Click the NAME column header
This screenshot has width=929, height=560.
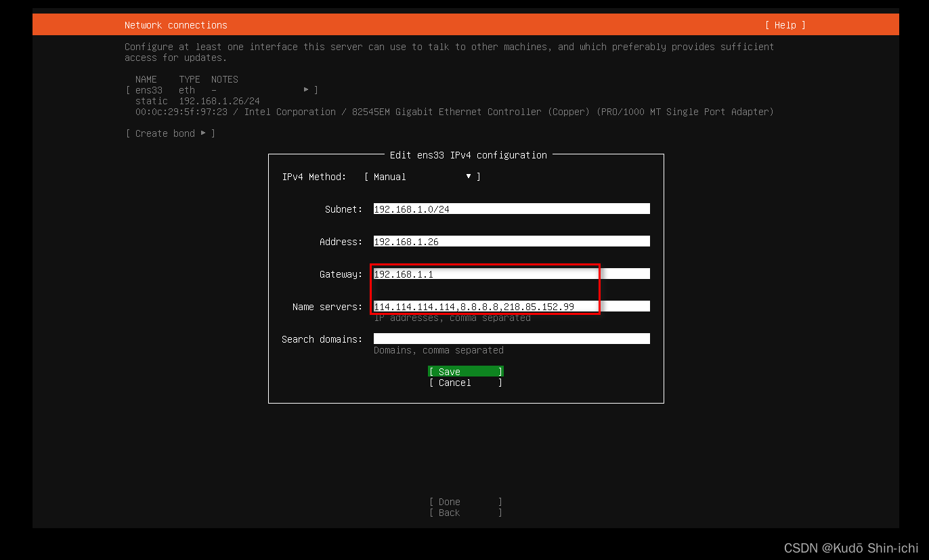point(146,79)
